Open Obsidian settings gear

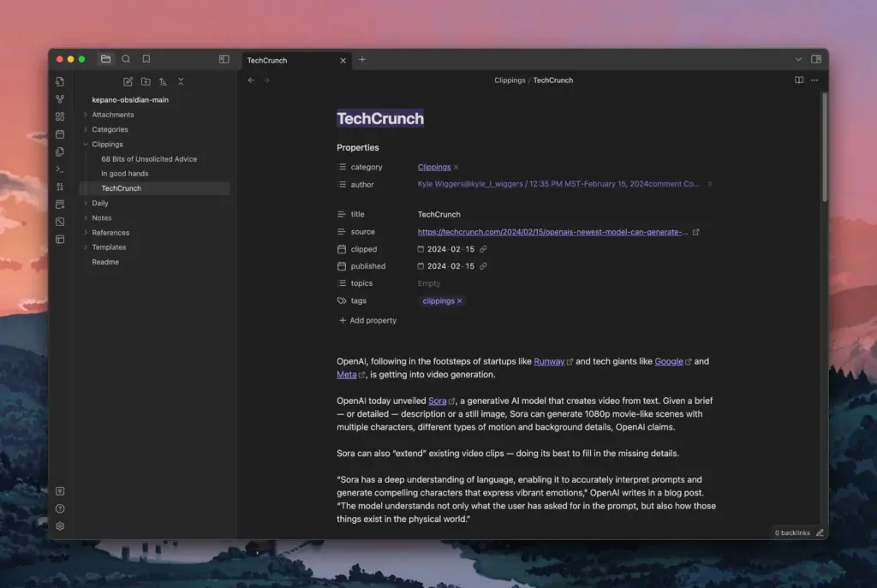[x=60, y=526]
